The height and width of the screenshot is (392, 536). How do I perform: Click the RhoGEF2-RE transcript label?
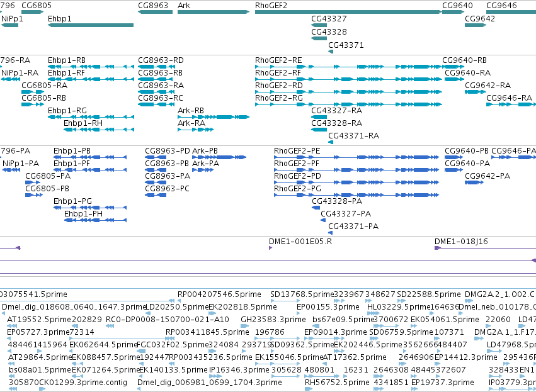(x=278, y=60)
